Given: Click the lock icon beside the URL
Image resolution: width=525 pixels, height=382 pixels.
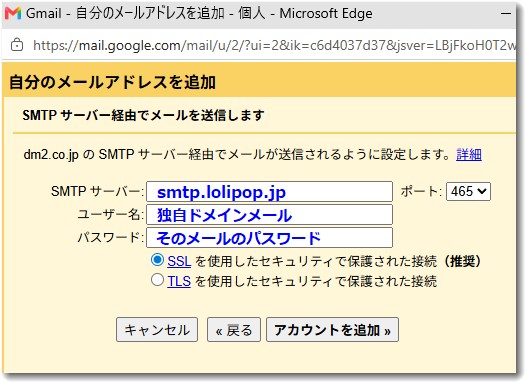Looking at the screenshot, I should (x=17, y=45).
